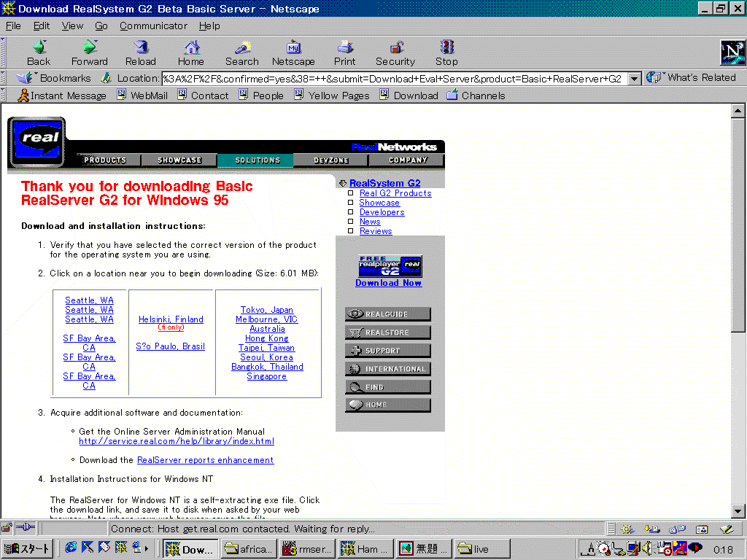Select the DEVZONE tab in Real navigation
Image resolution: width=747 pixels, height=560 pixels.
[331, 160]
